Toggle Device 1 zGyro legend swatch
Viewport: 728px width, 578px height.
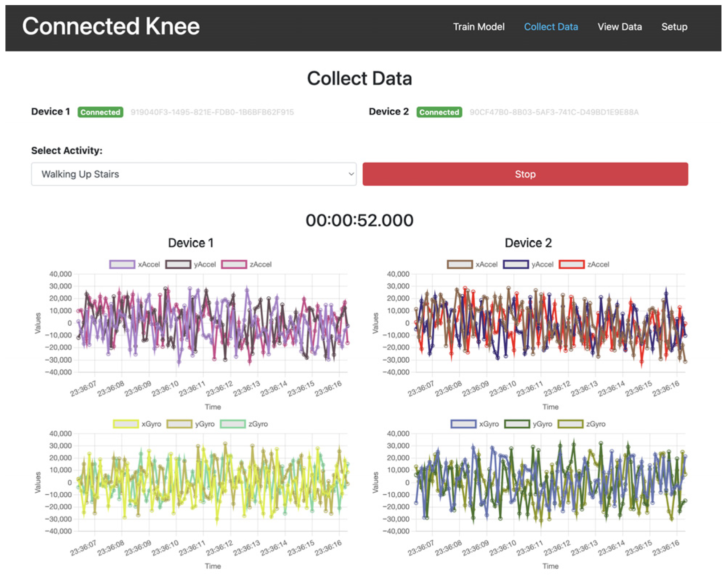[233, 424]
